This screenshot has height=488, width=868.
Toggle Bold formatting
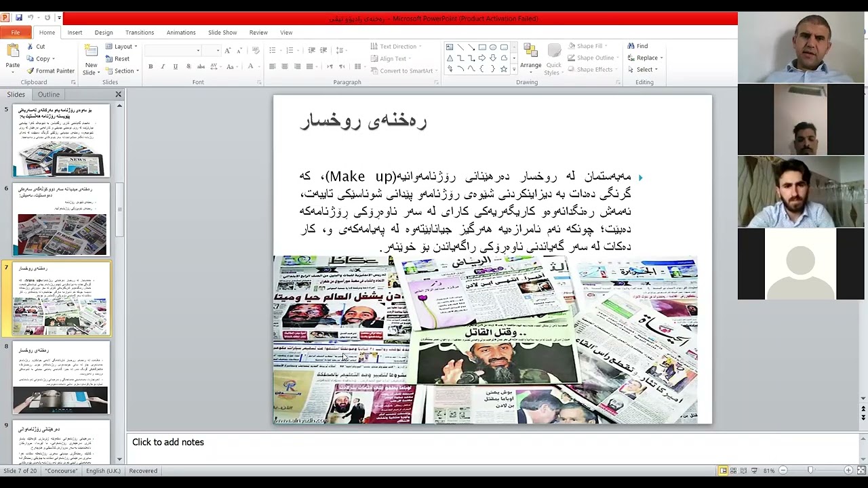click(x=151, y=66)
